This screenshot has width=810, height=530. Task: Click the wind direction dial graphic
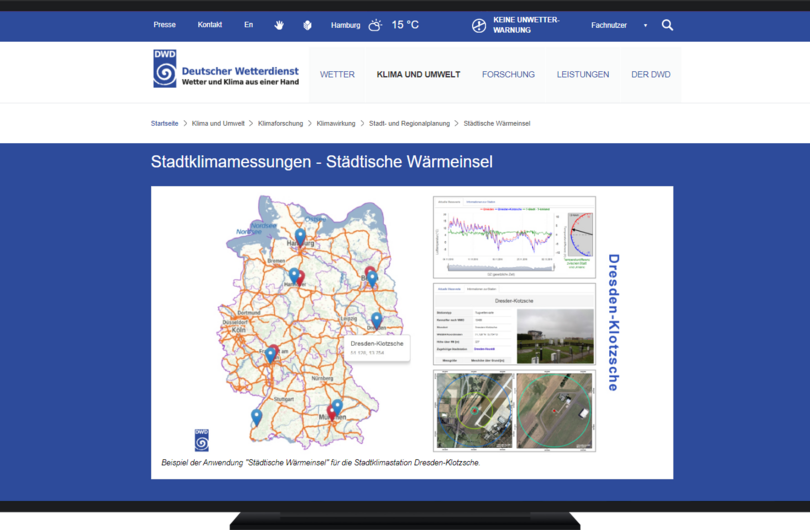[580, 235]
